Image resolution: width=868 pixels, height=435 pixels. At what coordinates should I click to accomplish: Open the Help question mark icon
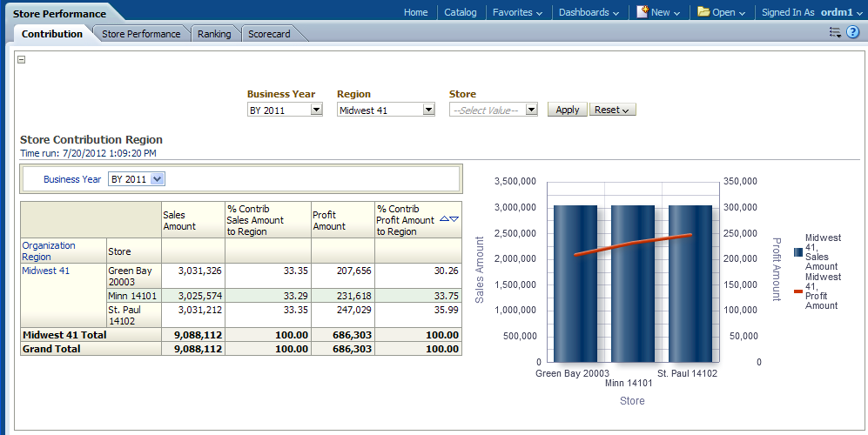click(852, 32)
